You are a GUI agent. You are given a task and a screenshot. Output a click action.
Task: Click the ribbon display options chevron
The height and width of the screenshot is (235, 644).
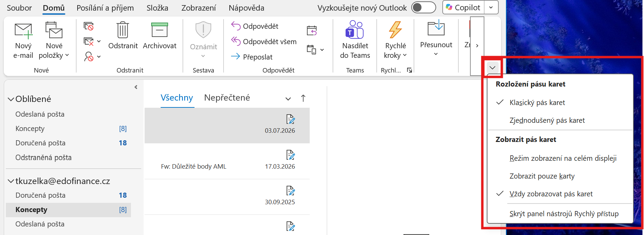point(492,68)
